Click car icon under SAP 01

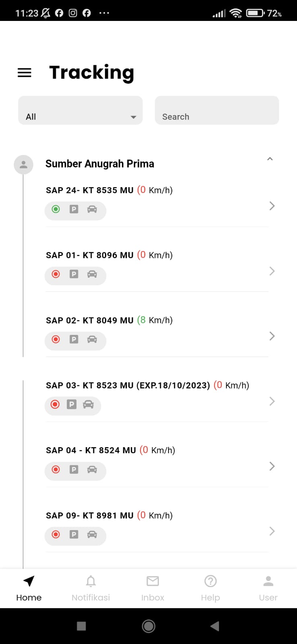tap(92, 275)
